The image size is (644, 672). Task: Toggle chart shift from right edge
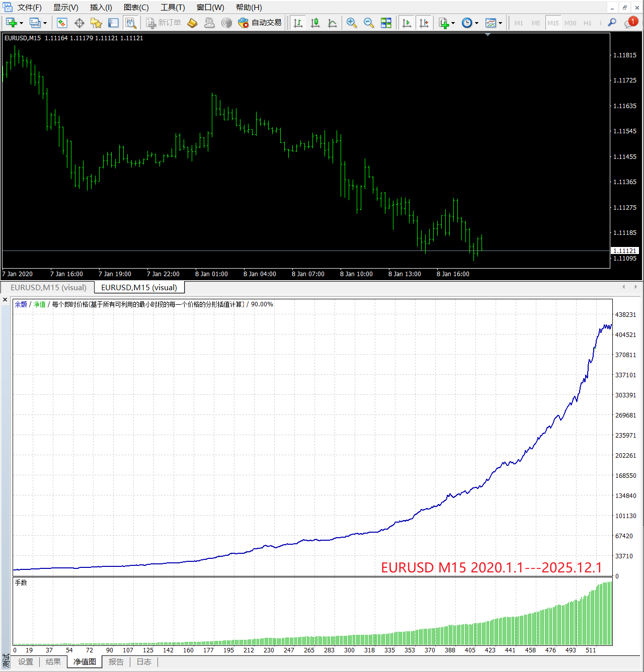[424, 23]
